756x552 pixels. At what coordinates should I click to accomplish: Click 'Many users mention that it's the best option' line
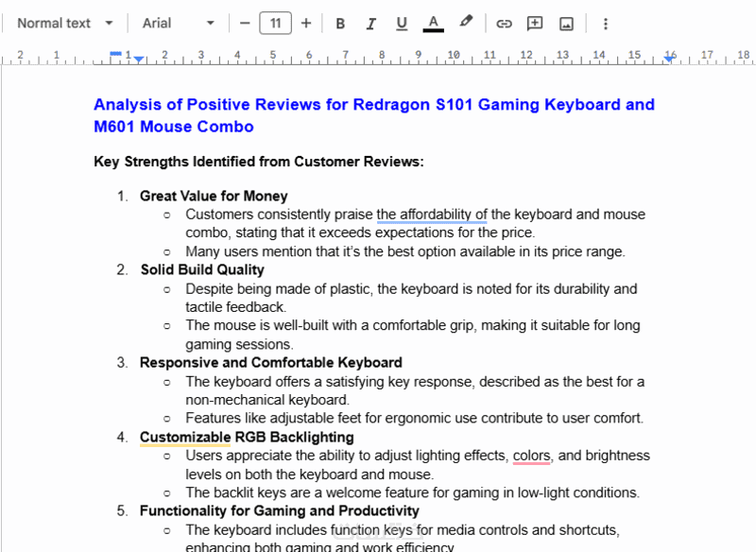click(405, 251)
